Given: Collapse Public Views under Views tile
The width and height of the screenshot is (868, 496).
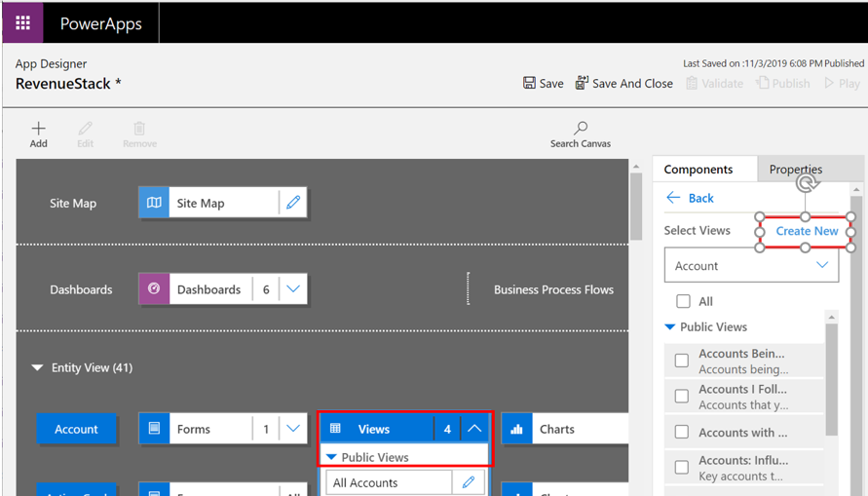Looking at the screenshot, I should click(331, 457).
